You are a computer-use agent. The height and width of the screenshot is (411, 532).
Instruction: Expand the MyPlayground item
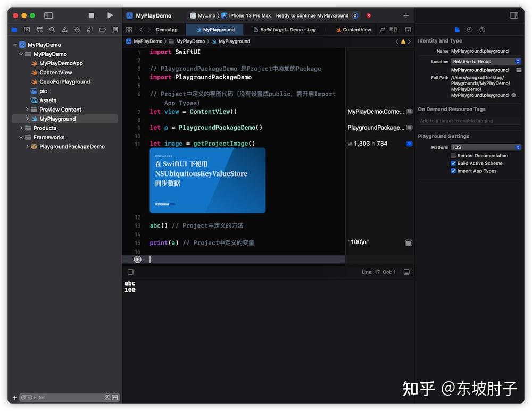[x=27, y=119]
